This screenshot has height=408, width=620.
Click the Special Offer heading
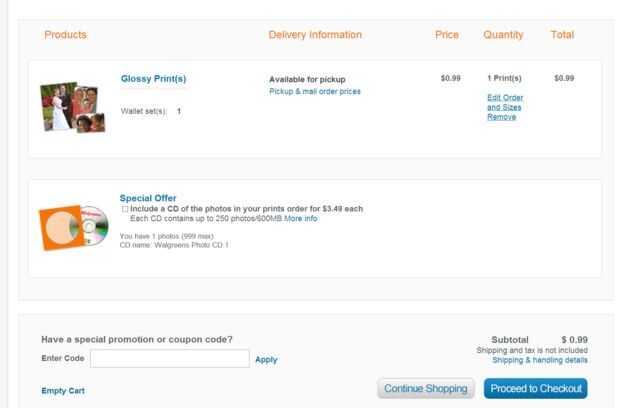148,198
